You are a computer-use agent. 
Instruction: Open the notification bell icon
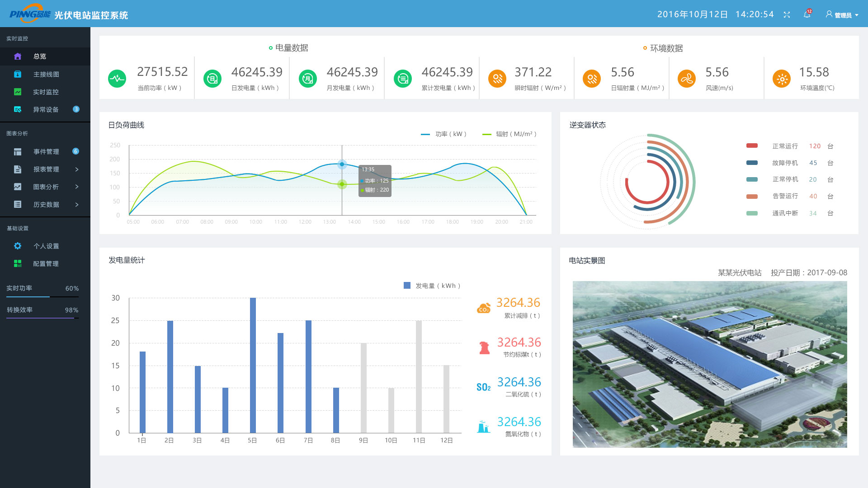[x=807, y=14]
